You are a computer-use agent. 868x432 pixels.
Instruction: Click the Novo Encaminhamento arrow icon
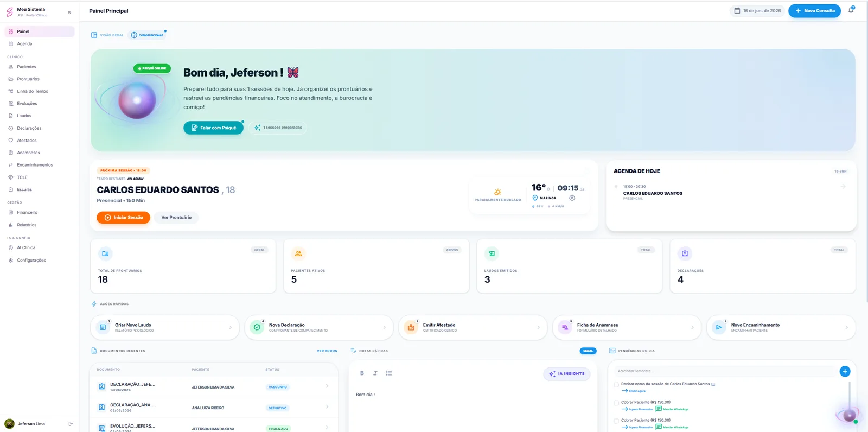pos(719,327)
